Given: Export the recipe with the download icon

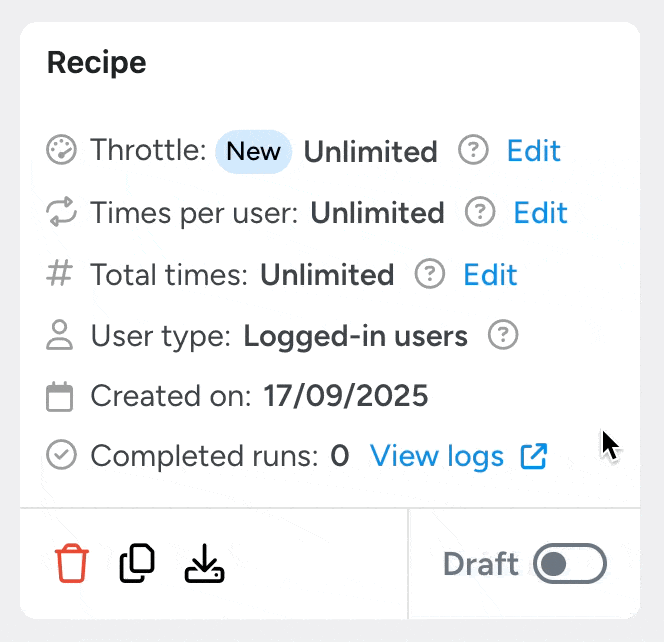Looking at the screenshot, I should pyautogui.click(x=205, y=564).
